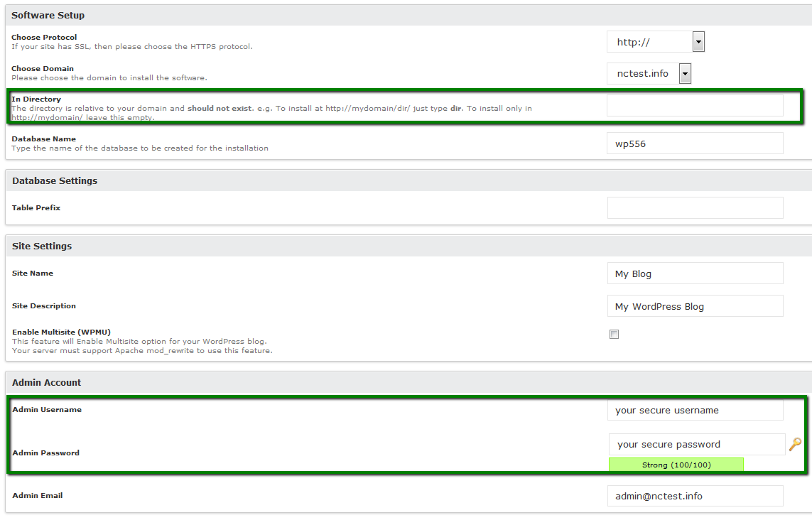Select the empty Table Prefix field
The width and height of the screenshot is (812, 520).
(x=694, y=208)
